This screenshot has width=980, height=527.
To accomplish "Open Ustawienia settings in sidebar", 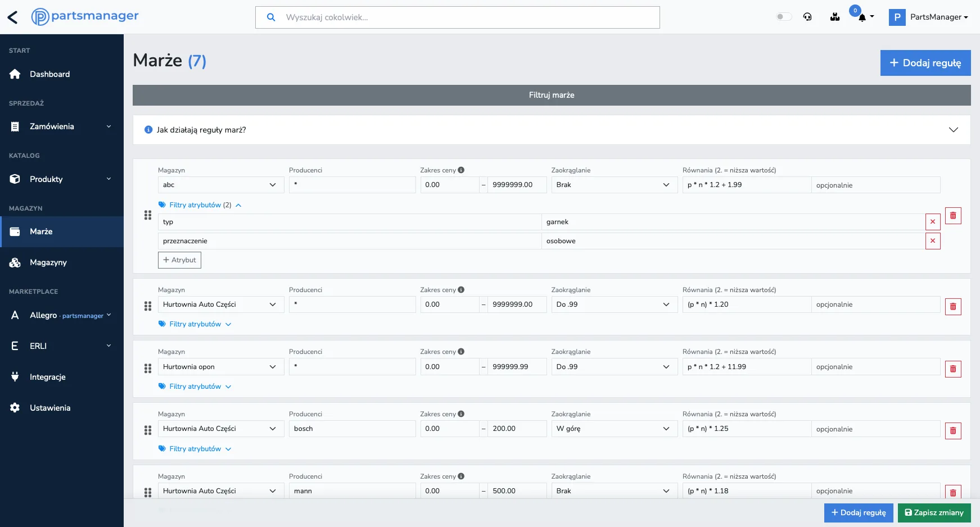I will [62, 408].
